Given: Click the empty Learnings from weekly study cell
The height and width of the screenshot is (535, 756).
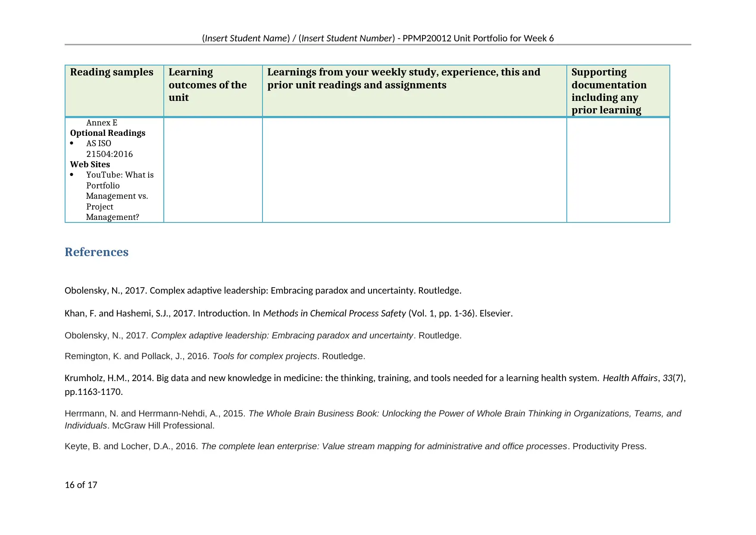Looking at the screenshot, I should [x=414, y=170].
